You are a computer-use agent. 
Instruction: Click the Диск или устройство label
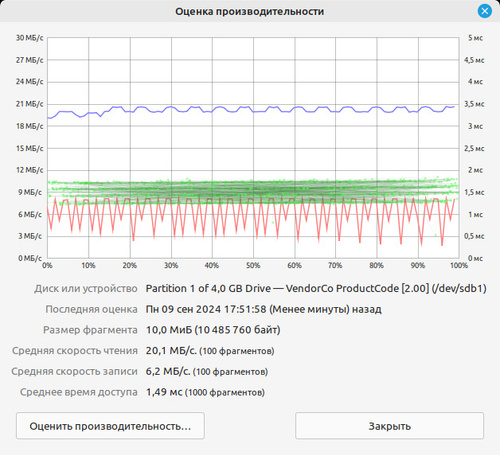(x=86, y=288)
